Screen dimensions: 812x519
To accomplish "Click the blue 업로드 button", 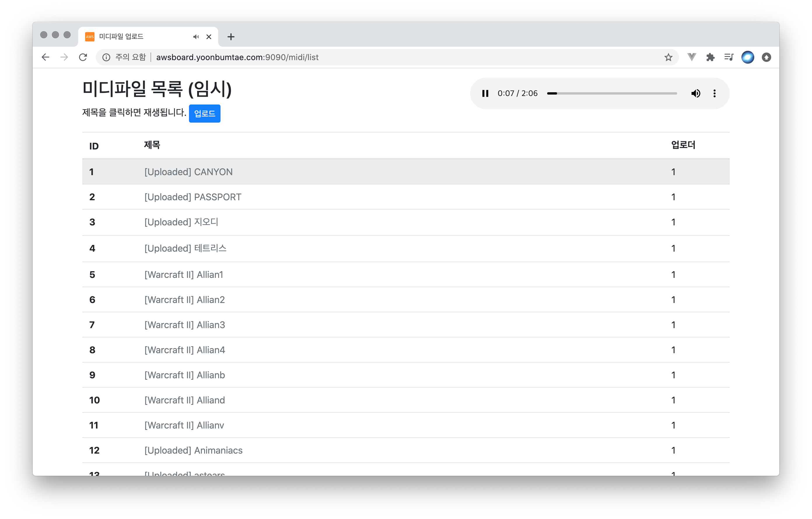I will 204,113.
